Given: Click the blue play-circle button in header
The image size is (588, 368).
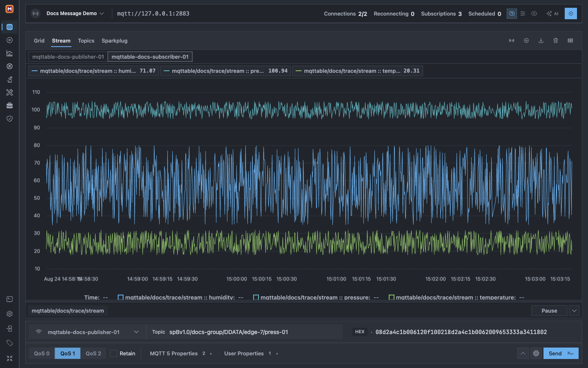Looking at the screenshot, I should (571, 13).
